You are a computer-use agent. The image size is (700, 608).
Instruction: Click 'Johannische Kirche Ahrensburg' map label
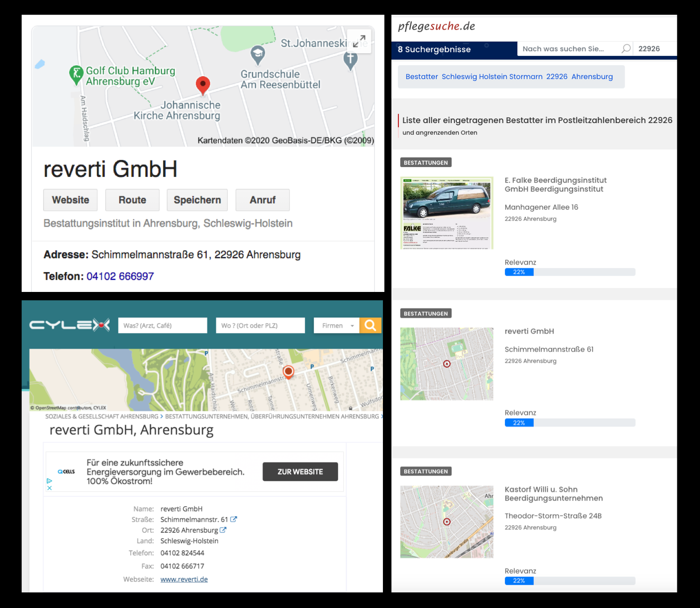coord(177,110)
